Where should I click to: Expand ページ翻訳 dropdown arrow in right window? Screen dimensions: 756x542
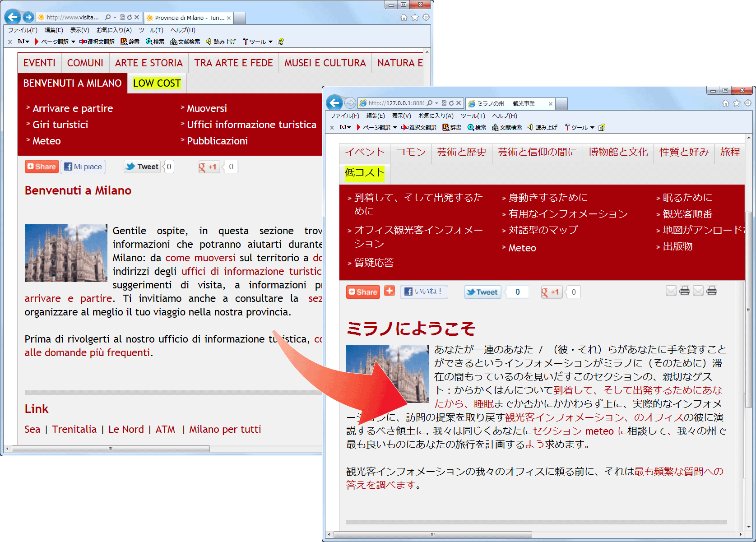coord(395,128)
